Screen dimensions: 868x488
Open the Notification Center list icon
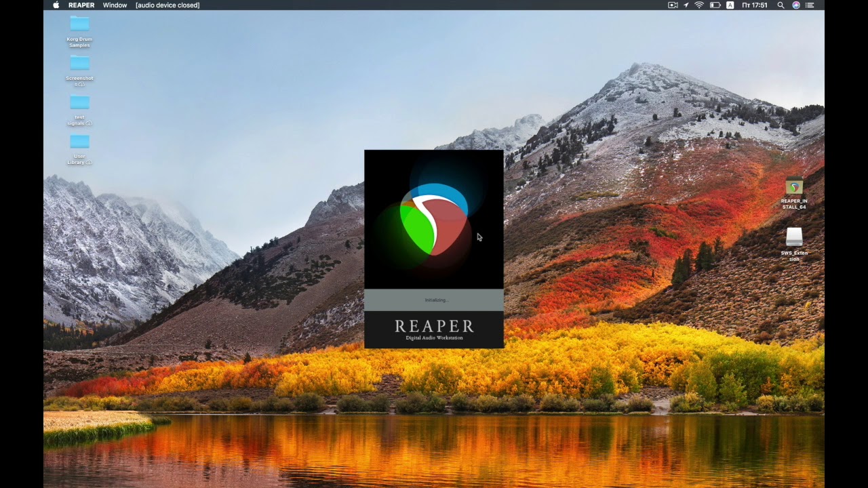tap(810, 5)
